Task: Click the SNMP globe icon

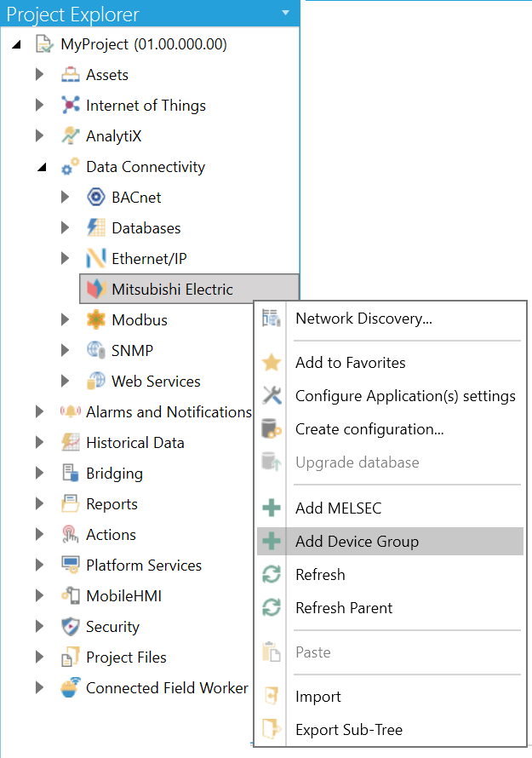Action: [96, 351]
